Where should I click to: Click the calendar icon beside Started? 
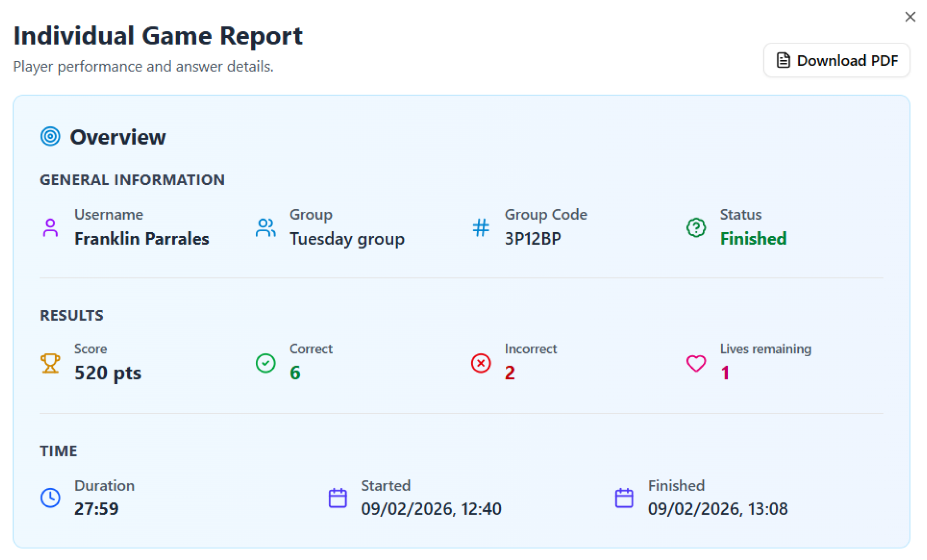[x=338, y=497]
